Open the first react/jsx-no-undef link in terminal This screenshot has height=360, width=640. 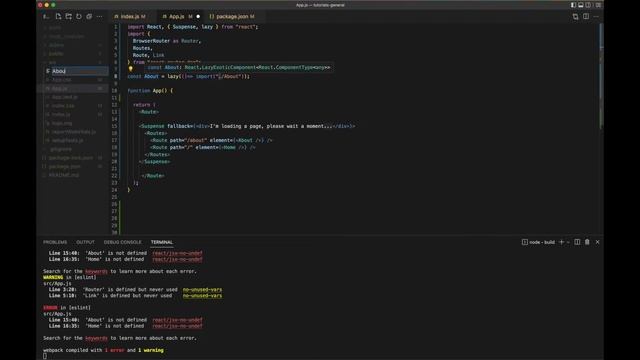click(x=177, y=253)
